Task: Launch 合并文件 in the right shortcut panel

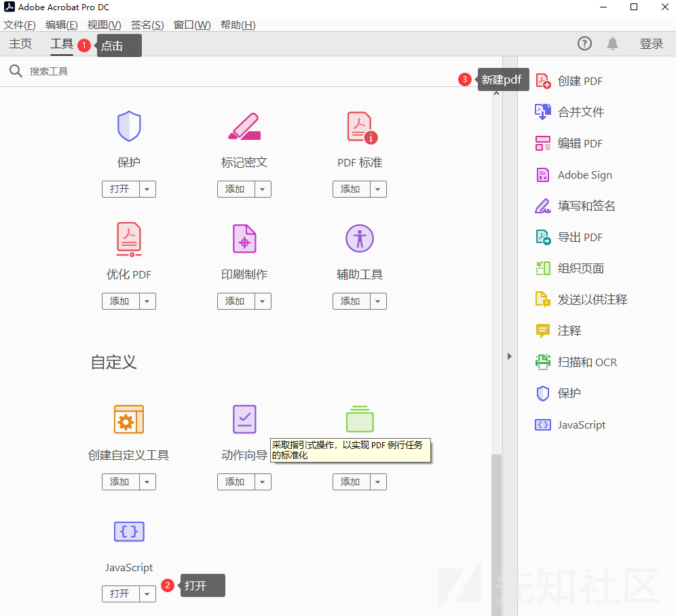Action: pyautogui.click(x=569, y=112)
